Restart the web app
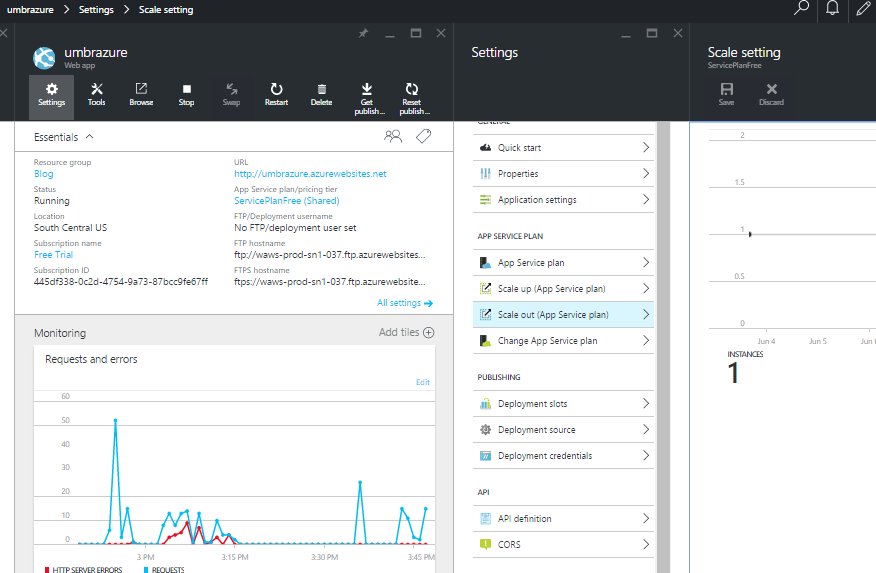Image resolution: width=876 pixels, height=573 pixels. pos(276,96)
